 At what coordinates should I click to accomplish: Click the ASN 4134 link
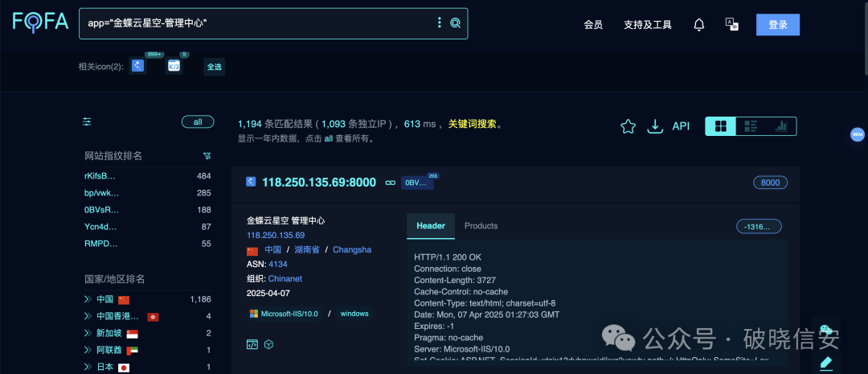coord(278,265)
